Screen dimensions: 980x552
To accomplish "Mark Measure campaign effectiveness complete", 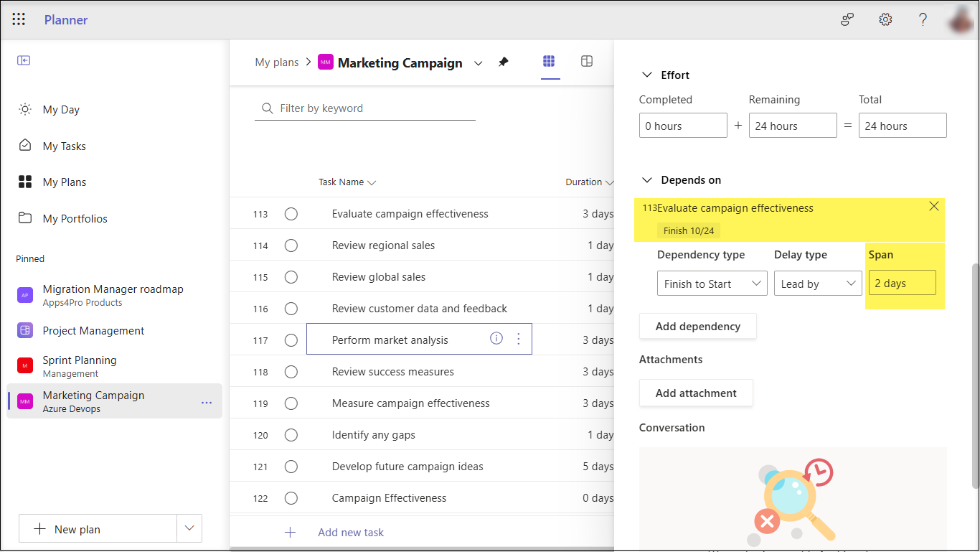I will [291, 403].
